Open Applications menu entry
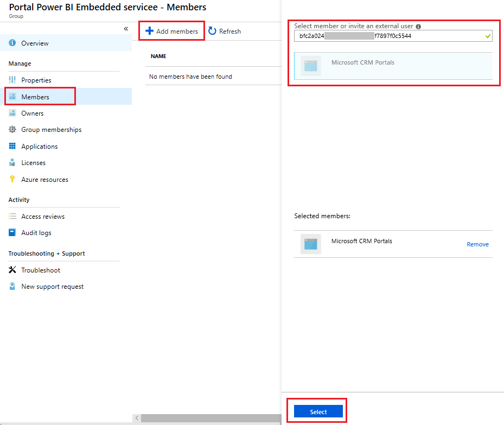The image size is (504, 425). pyautogui.click(x=66, y=146)
